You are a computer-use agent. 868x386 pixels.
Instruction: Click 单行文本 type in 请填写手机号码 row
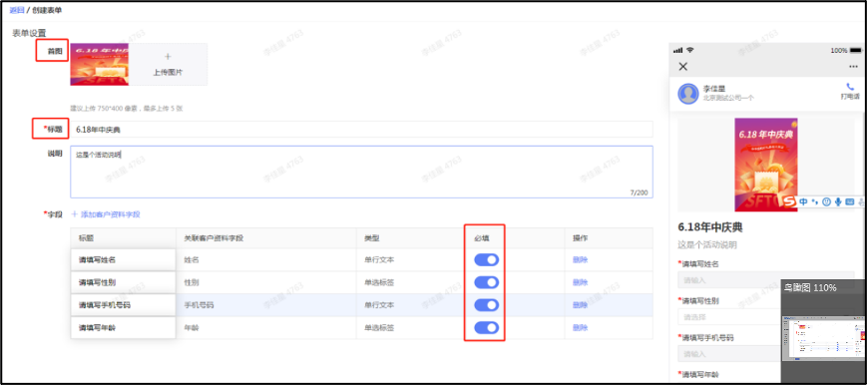pyautogui.click(x=379, y=305)
